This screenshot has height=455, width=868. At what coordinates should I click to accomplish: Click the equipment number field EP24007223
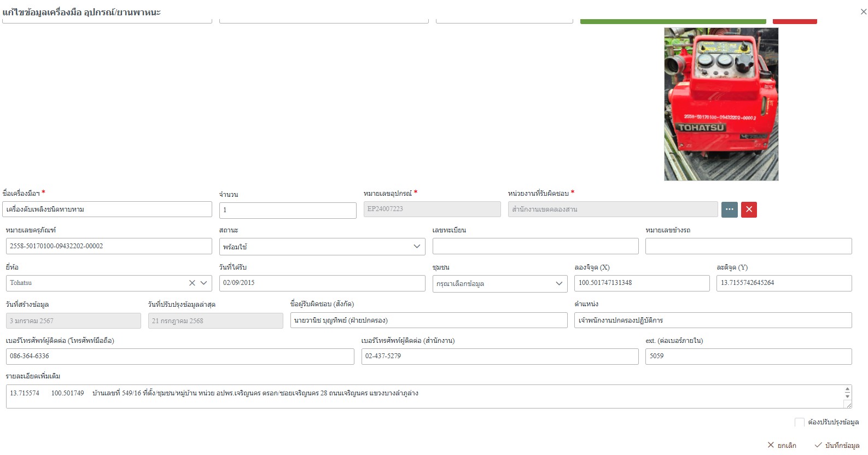(x=432, y=209)
